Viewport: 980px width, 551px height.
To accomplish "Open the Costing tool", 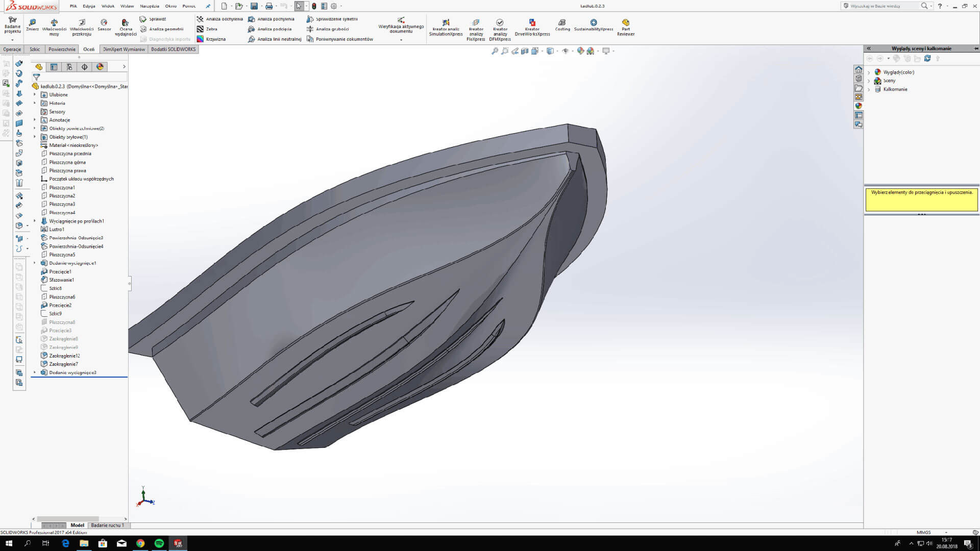I will [562, 26].
